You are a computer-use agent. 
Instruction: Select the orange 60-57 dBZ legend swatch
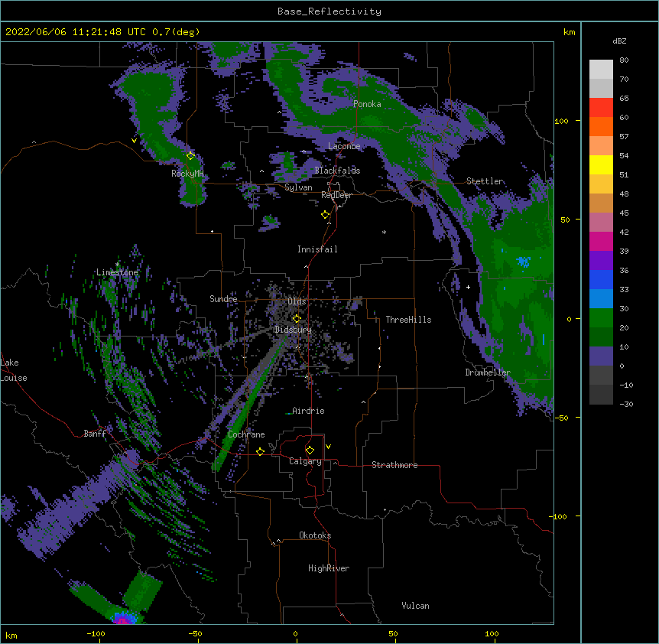pyautogui.click(x=601, y=127)
